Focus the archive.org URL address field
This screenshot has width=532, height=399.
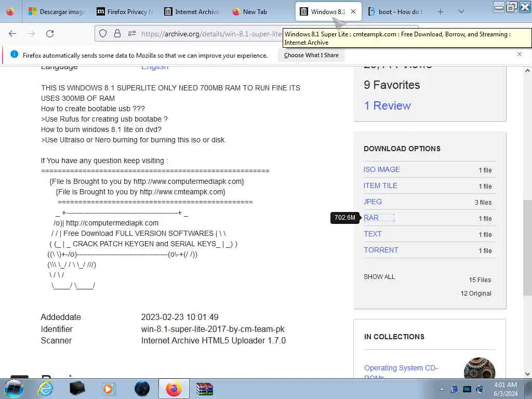click(x=211, y=34)
